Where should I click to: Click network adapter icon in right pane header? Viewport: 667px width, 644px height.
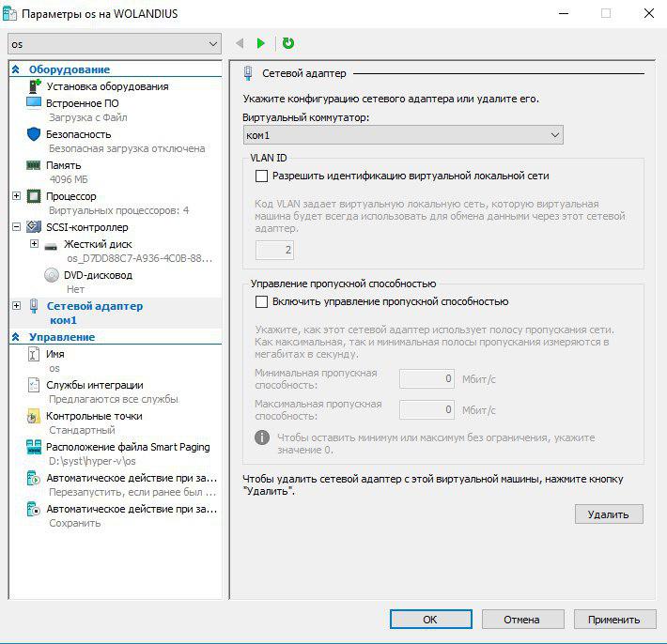coord(248,73)
